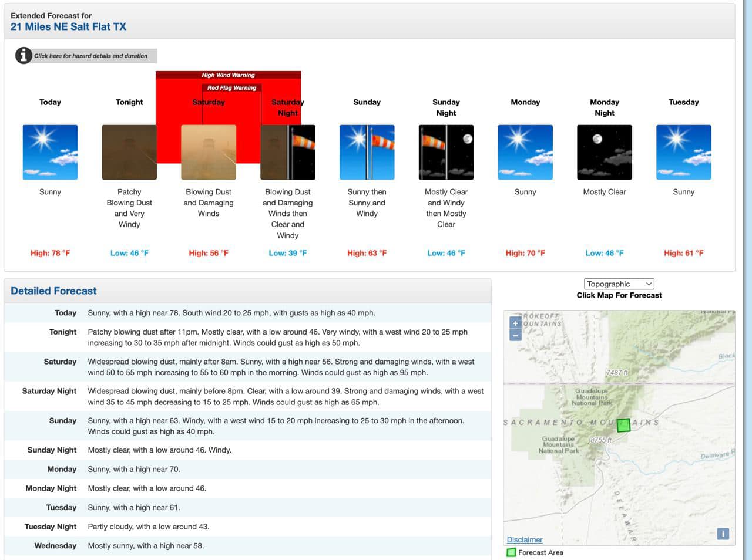Click Monday Night's mostly clear icon
The width and height of the screenshot is (752, 560).
pos(605,152)
